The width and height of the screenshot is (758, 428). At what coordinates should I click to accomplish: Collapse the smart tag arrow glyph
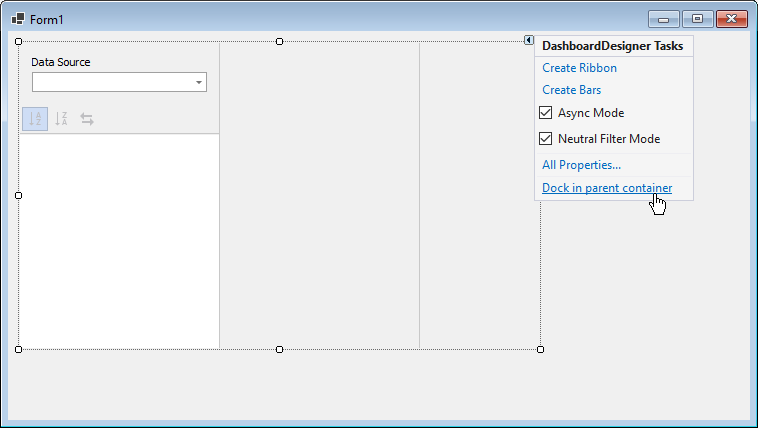pos(529,40)
